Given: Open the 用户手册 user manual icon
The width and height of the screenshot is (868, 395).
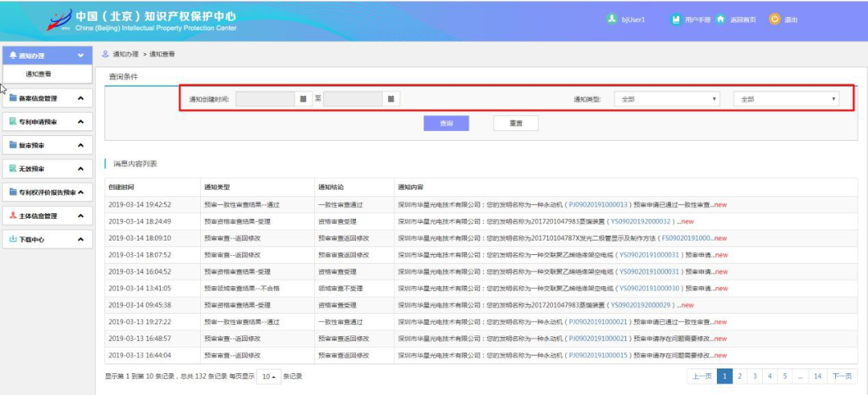Looking at the screenshot, I should click(676, 19).
